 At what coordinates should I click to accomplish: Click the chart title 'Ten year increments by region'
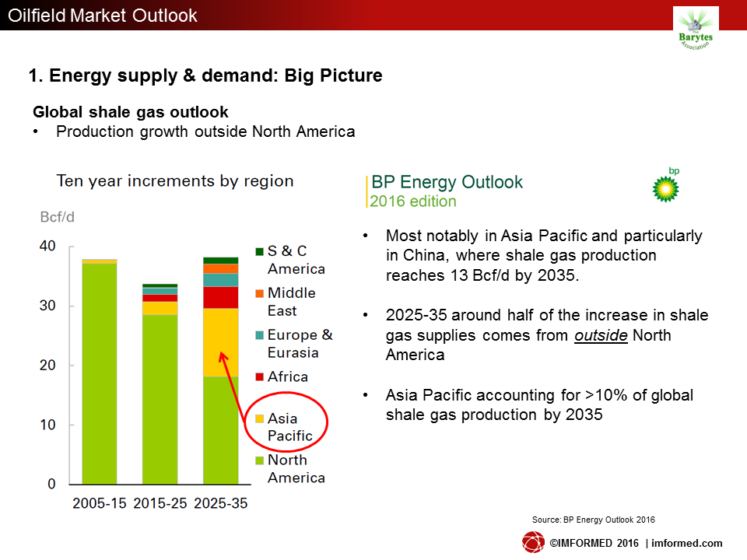click(x=175, y=181)
